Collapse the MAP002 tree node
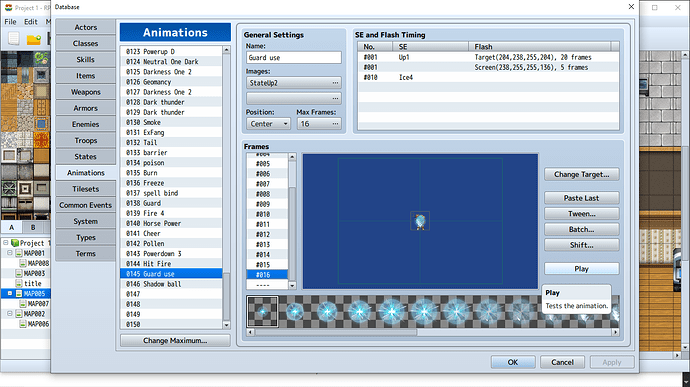 (x=10, y=314)
